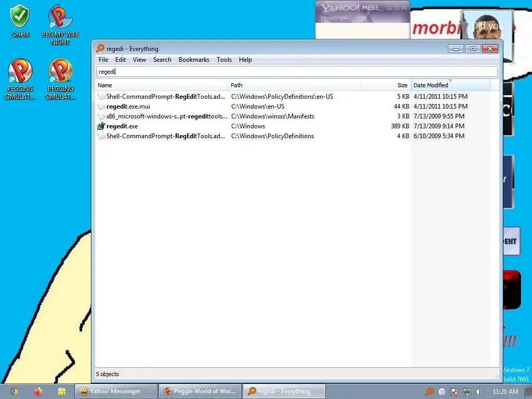The width and height of the screenshot is (532, 399).
Task: Sort results by Name column header
Action: [x=162, y=85]
